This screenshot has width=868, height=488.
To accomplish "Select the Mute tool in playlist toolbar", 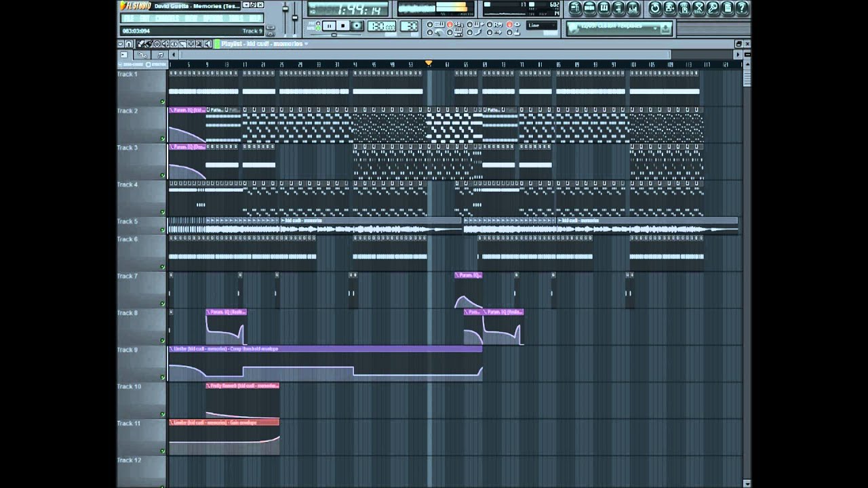I will 165,44.
